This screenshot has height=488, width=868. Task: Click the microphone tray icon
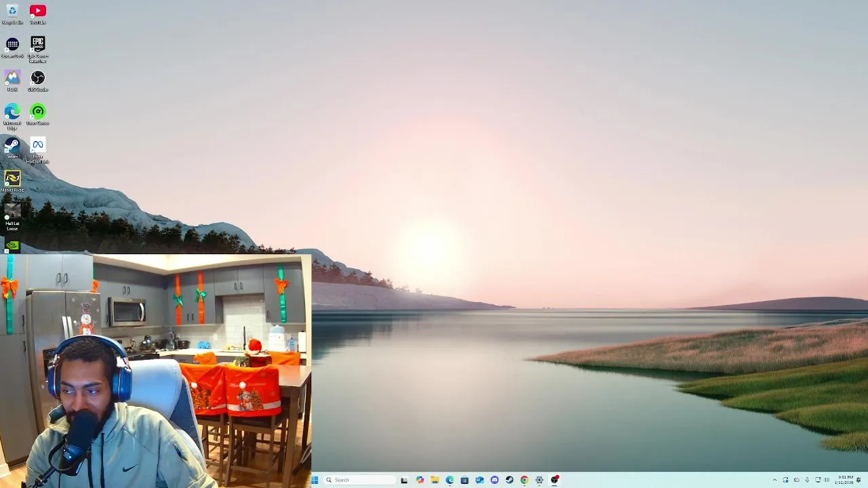click(x=807, y=480)
